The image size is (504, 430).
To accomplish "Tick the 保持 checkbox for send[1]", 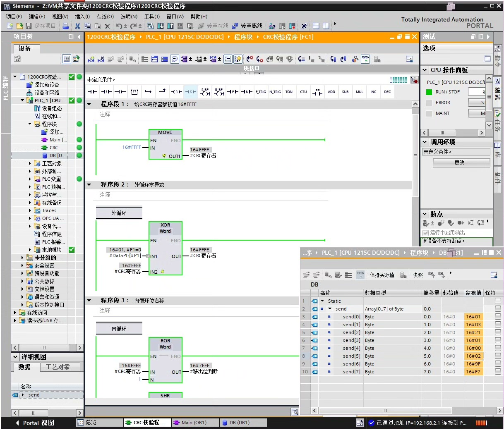I will (x=498, y=325).
